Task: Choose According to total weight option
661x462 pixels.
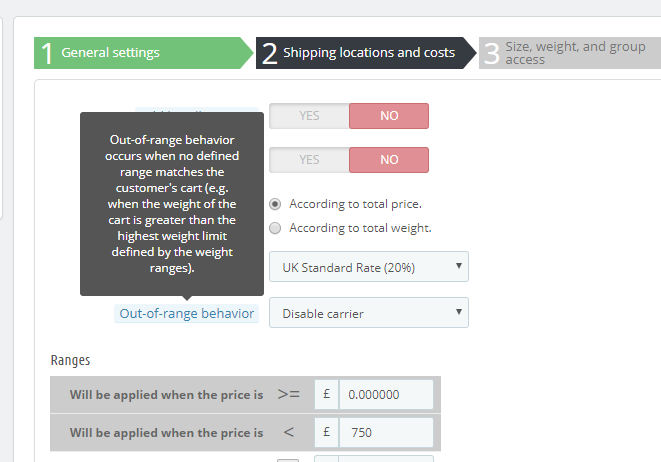Action: [276, 228]
